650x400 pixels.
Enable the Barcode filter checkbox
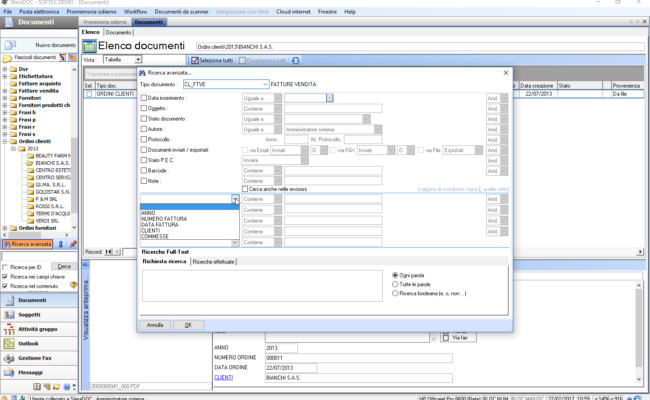click(x=144, y=170)
